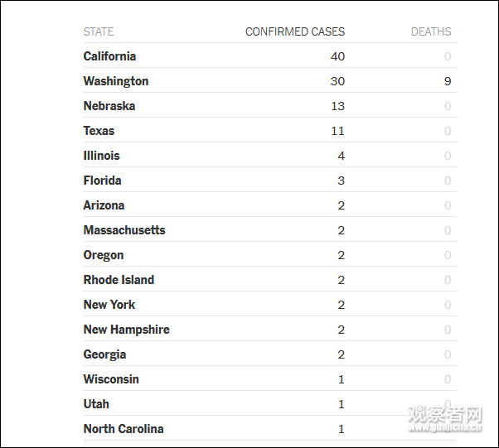Click the Illinois row label
The width and height of the screenshot is (499, 448).
pos(101,156)
